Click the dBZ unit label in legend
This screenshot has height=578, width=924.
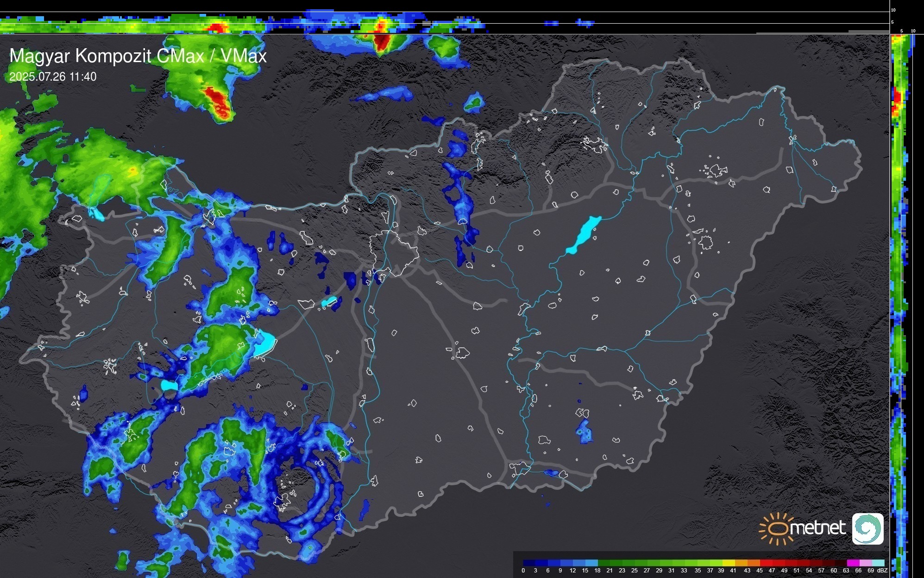click(x=882, y=571)
